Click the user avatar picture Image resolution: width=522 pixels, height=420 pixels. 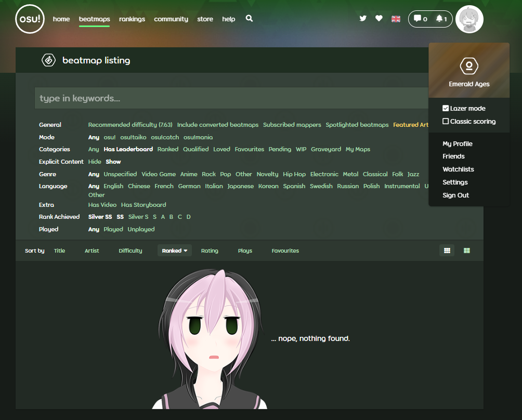pos(469,20)
